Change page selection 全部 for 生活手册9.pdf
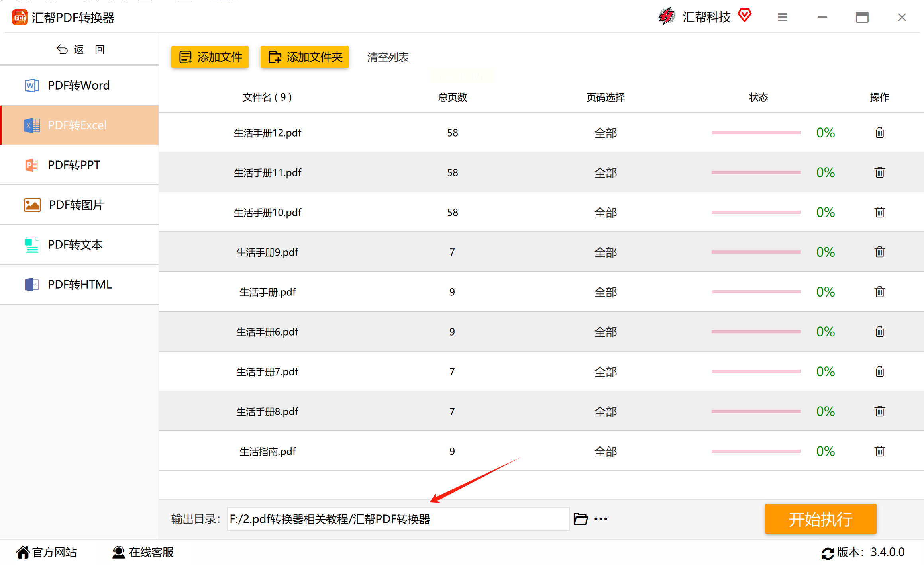The width and height of the screenshot is (924, 565). click(605, 252)
